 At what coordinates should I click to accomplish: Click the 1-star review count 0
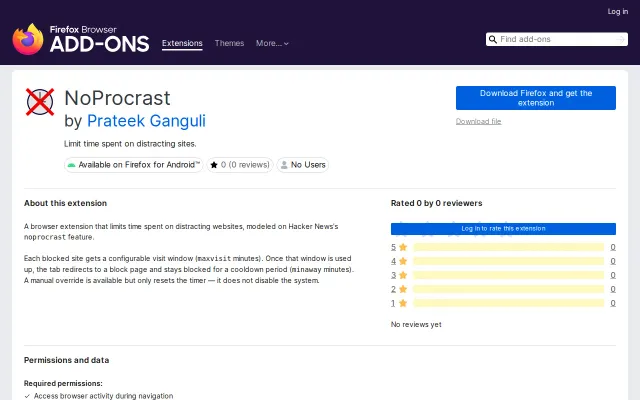click(x=613, y=303)
